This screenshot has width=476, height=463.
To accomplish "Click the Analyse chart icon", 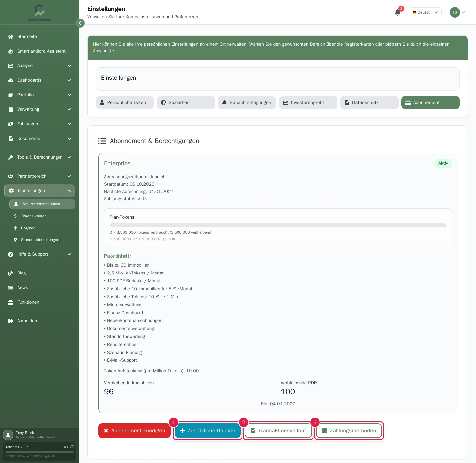I will pos(11,66).
